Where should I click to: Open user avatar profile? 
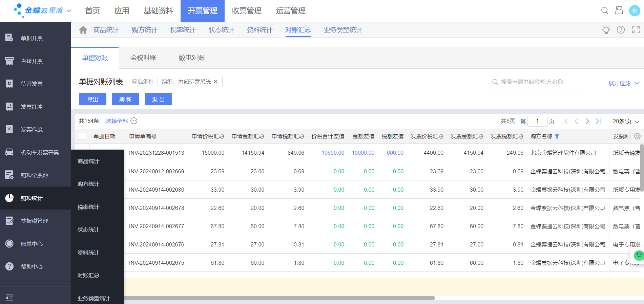(x=635, y=10)
